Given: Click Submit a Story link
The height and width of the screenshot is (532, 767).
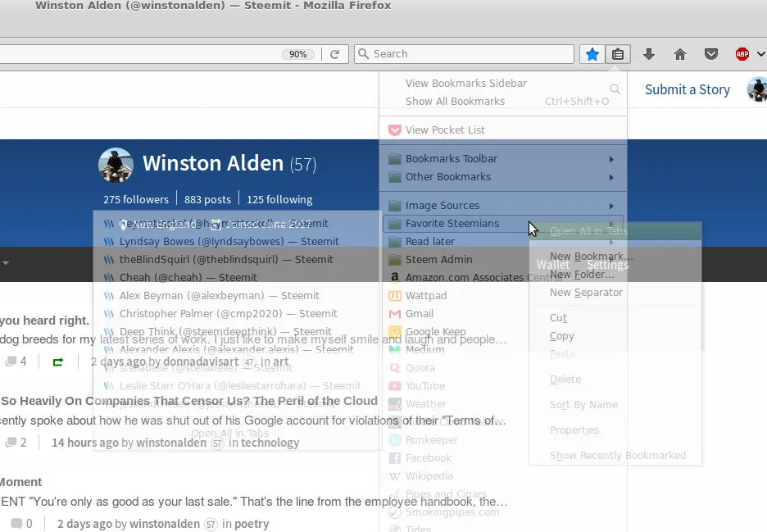Looking at the screenshot, I should point(688,89).
